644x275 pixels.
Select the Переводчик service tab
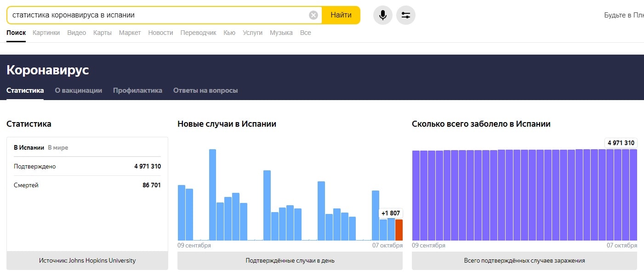198,33
